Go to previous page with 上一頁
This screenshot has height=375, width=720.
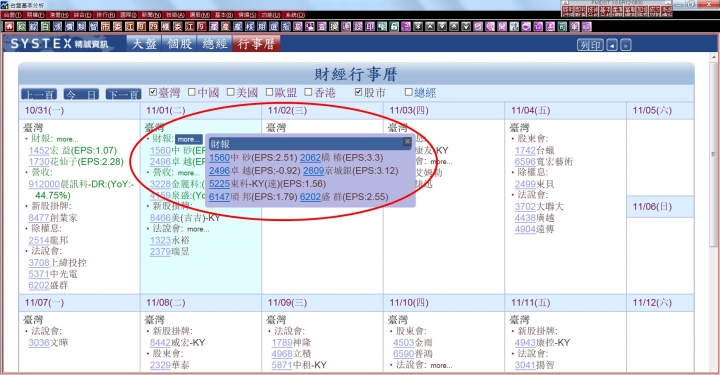(x=39, y=94)
